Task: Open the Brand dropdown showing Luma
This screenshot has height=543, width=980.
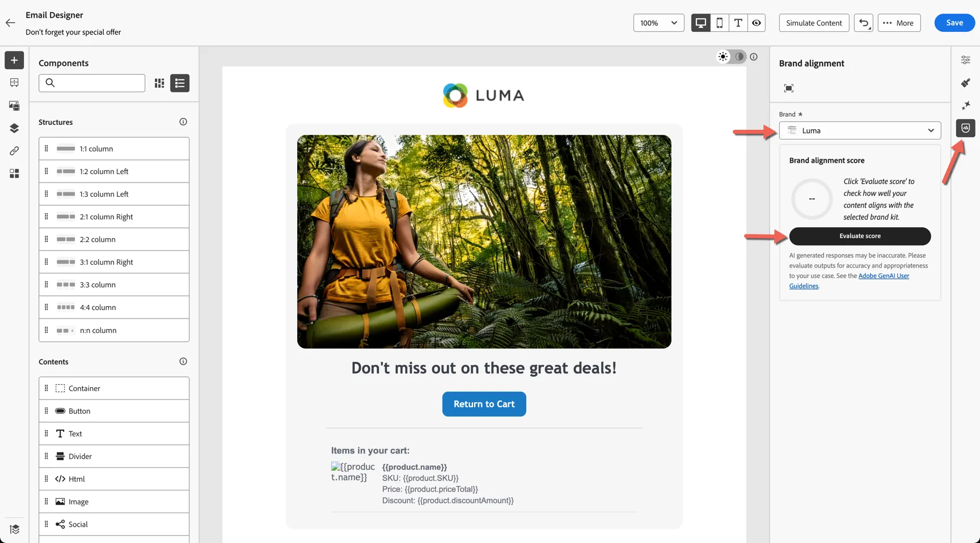Action: 860,130
